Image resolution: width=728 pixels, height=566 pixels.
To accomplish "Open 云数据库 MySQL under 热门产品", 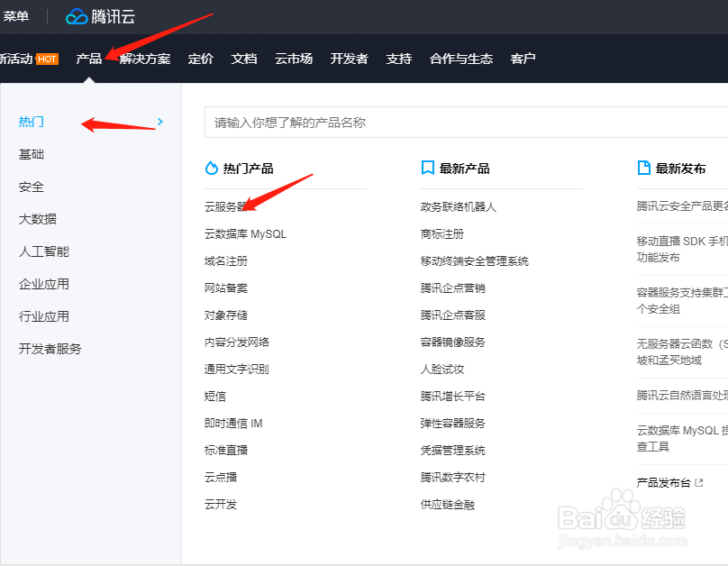I will pyautogui.click(x=245, y=234).
